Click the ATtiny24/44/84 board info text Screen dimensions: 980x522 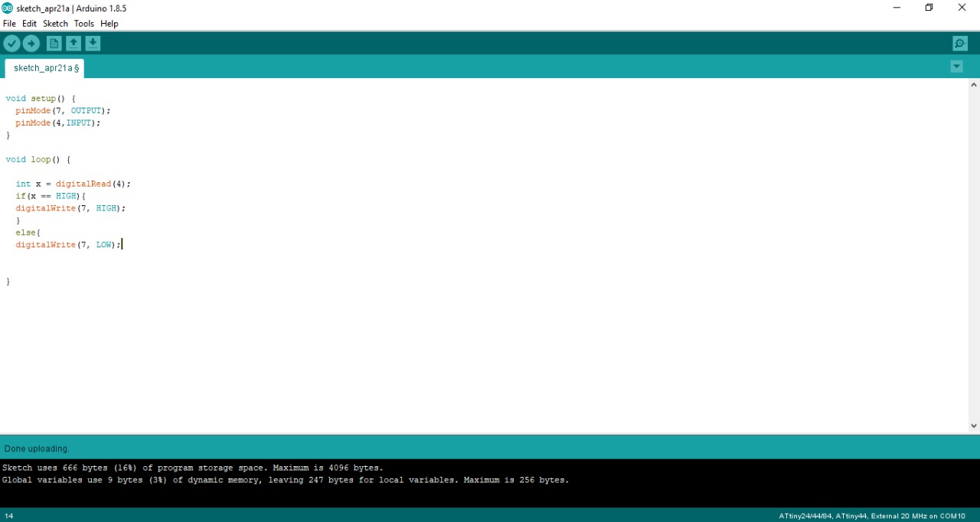click(x=872, y=516)
